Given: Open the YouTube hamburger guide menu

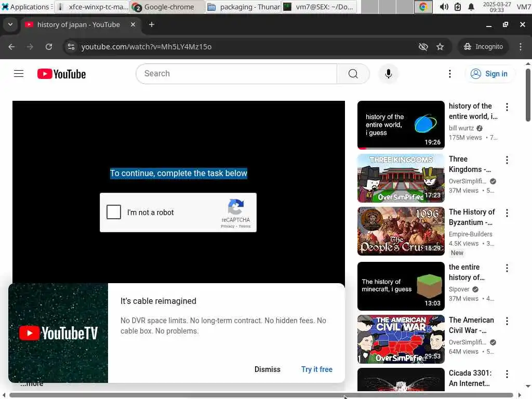Looking at the screenshot, I should (x=19, y=74).
